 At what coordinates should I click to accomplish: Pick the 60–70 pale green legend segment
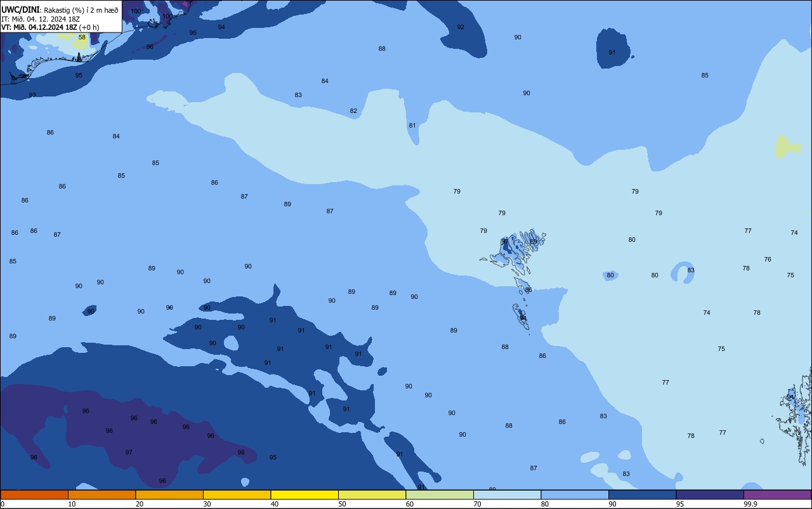coord(440,494)
